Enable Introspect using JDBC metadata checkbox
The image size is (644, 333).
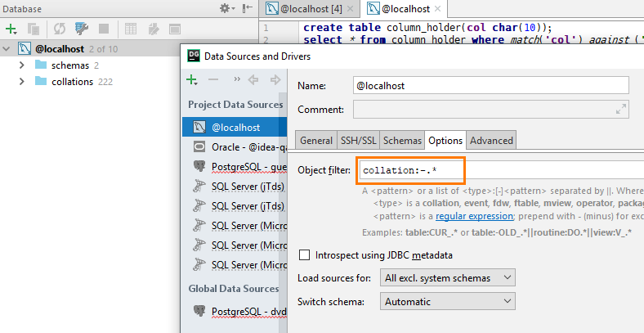(x=304, y=255)
